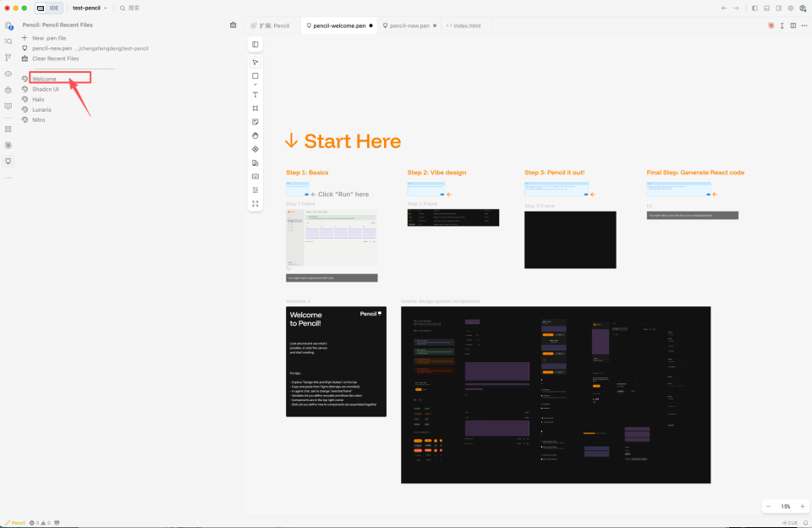Image resolution: width=812 pixels, height=528 pixels.
Task: Open the Welcome template
Action: coord(44,79)
